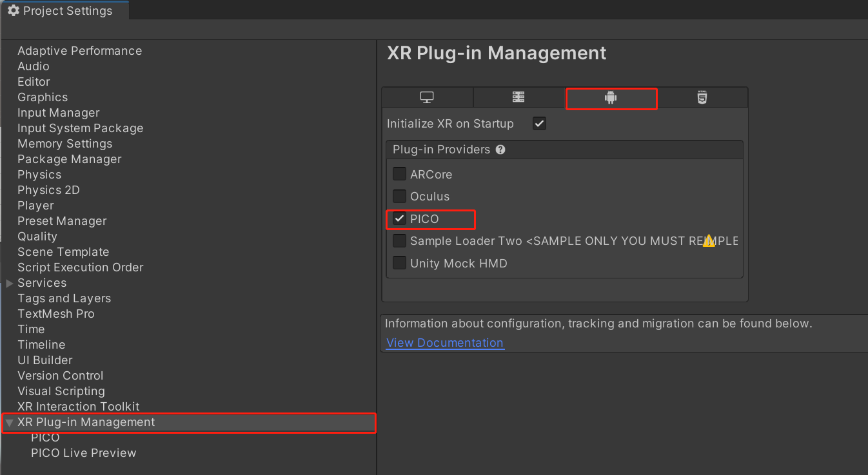Viewport: 868px width, 475px height.
Task: Select Player settings category
Action: click(35, 206)
